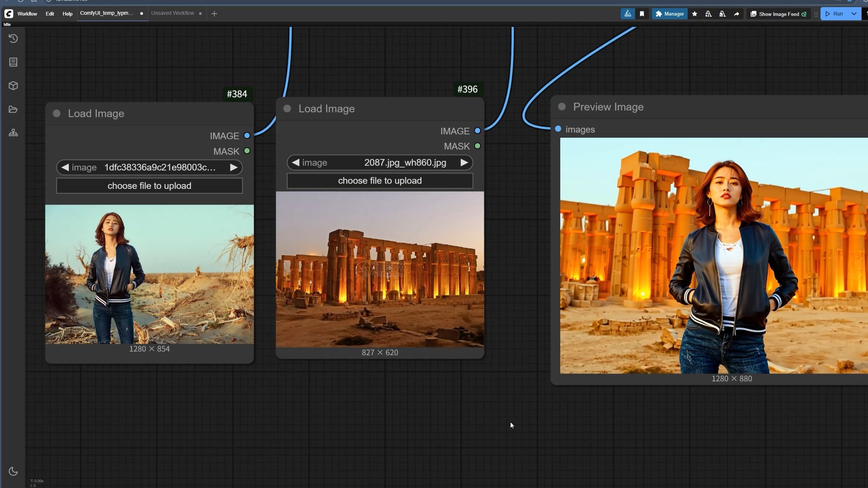Collapse Load Image node #396 dot
Screen dimensions: 868x488
pos(287,109)
